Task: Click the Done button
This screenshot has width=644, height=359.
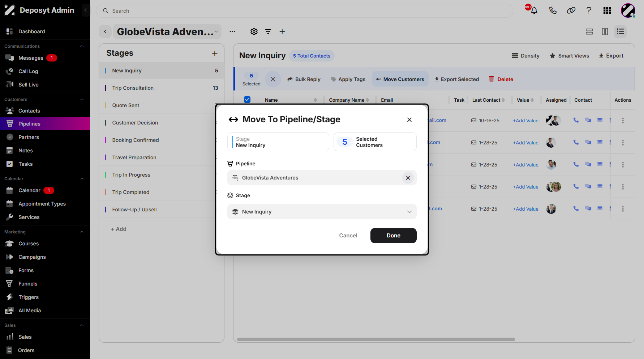Action: coord(393,236)
